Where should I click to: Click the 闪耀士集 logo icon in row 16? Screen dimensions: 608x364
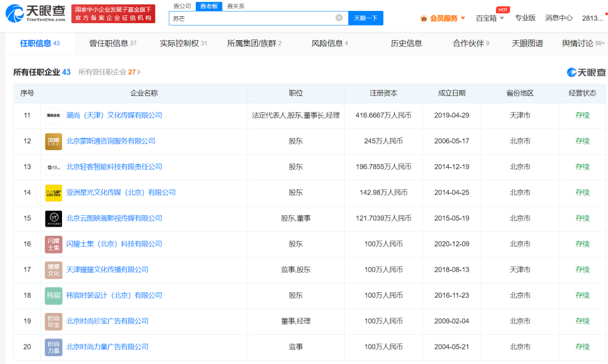pos(54,244)
